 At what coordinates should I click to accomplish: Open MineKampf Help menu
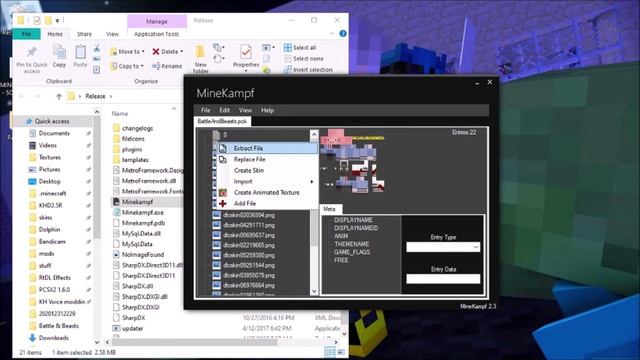267,110
